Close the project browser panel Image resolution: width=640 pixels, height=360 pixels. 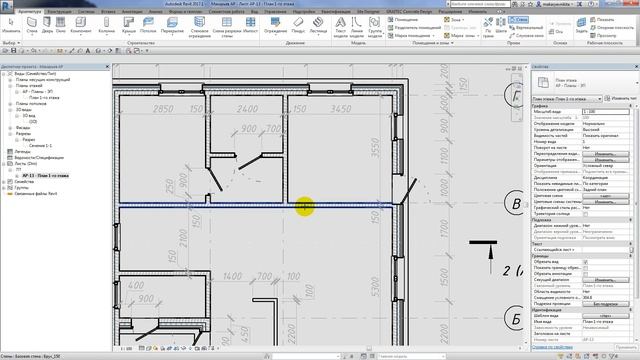[x=107, y=67]
